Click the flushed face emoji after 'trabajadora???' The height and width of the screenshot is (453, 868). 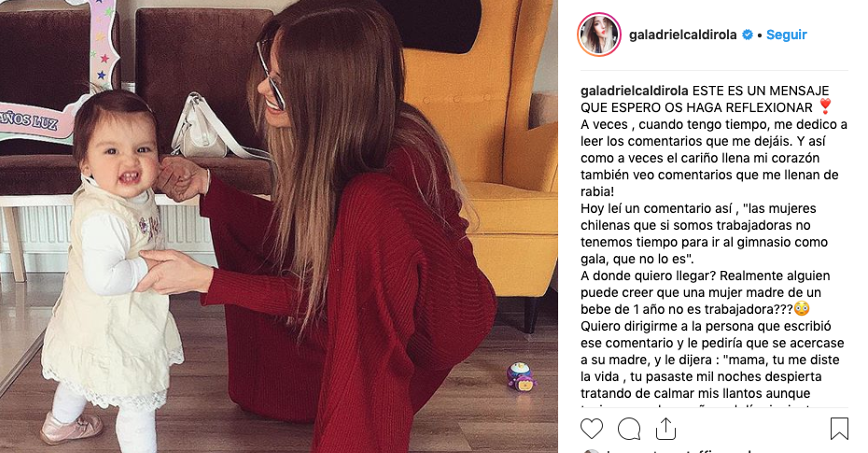pos(802,309)
